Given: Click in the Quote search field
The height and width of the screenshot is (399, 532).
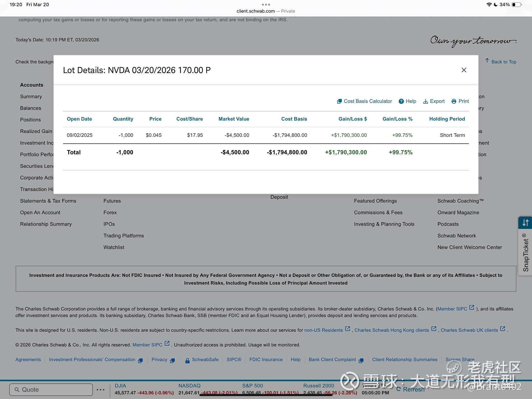Looking at the screenshot, I should pos(51,390).
